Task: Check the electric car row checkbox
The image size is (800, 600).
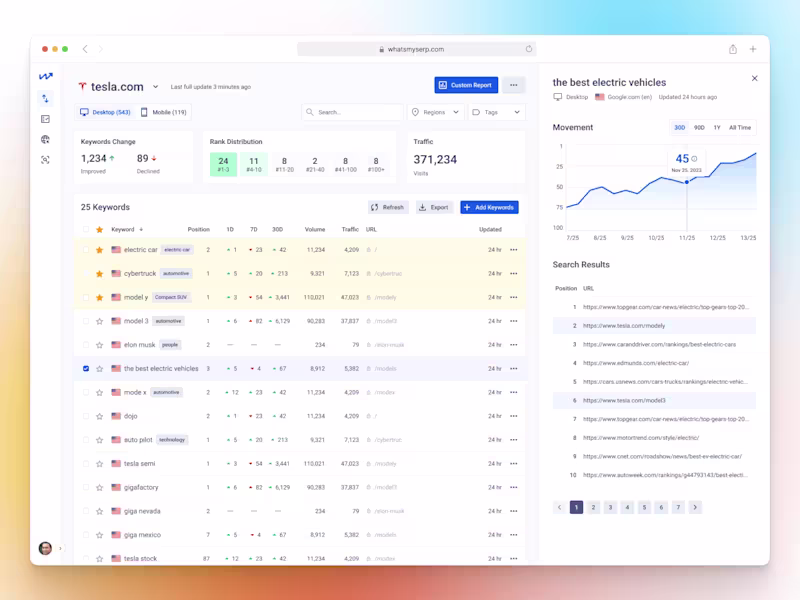Action: coord(86,249)
